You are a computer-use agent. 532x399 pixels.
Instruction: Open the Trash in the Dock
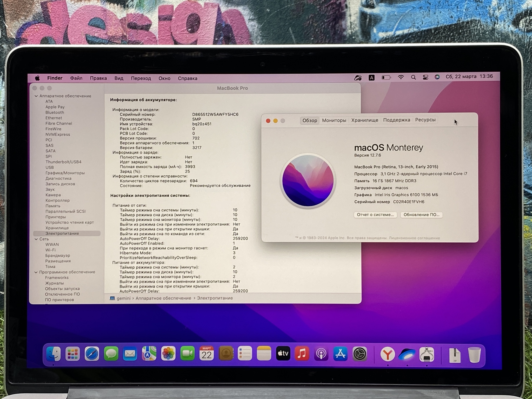point(474,355)
